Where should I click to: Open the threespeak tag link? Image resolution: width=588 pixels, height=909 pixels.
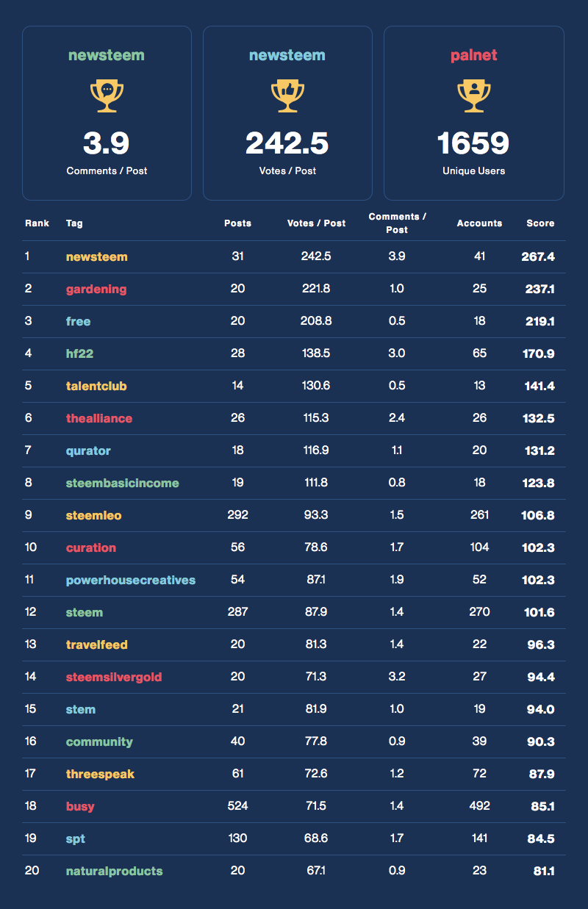coord(100,774)
